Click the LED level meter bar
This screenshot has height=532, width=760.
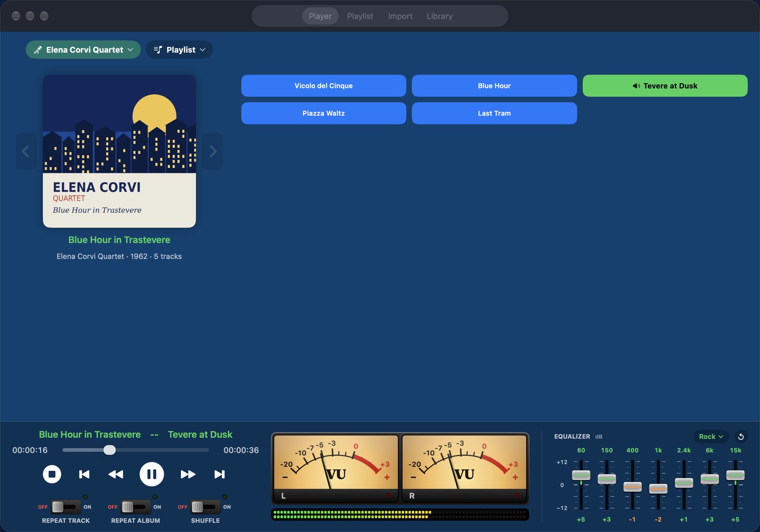pos(400,514)
